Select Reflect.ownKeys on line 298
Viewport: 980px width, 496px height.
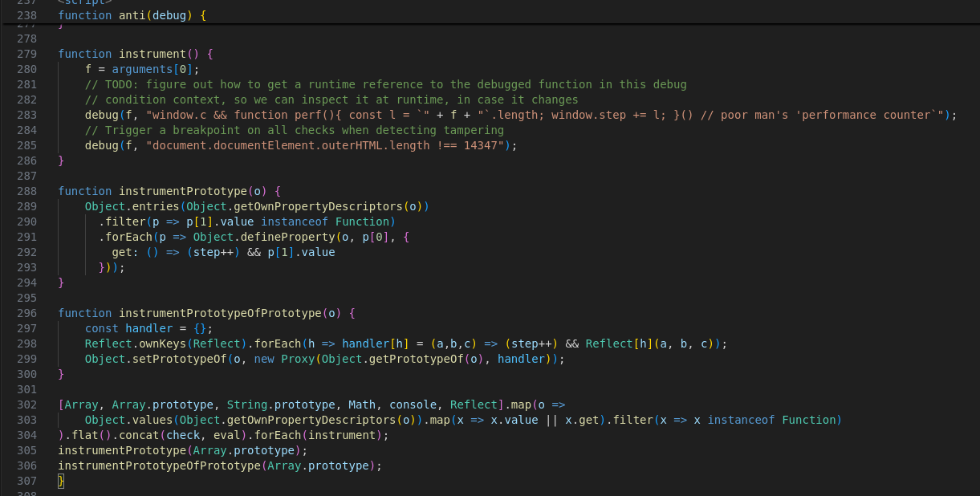[136, 344]
